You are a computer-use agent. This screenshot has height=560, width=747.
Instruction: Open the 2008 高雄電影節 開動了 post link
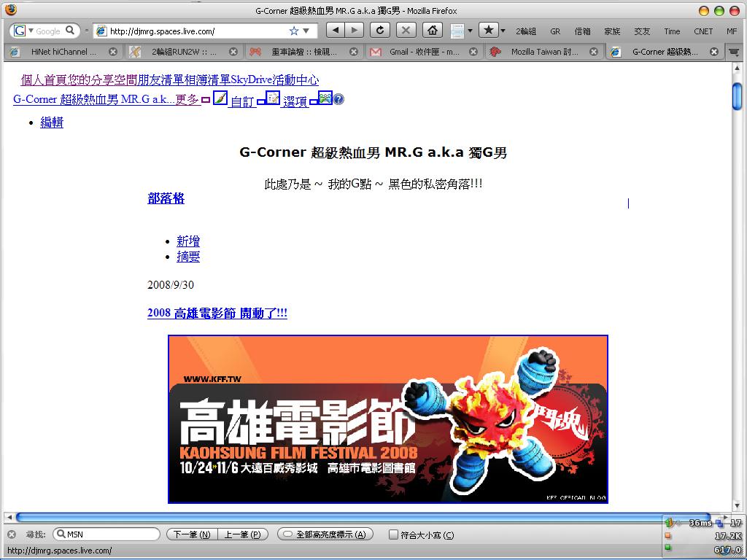pos(217,314)
